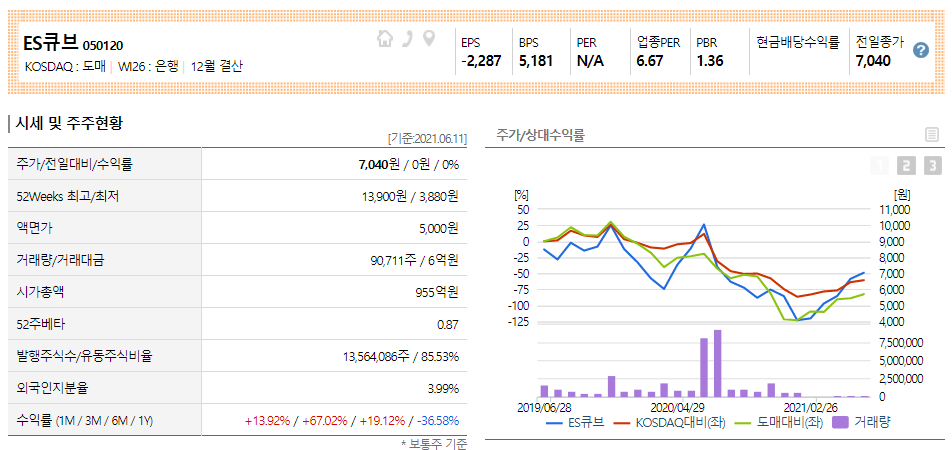Screen dimensions: 952x450
Task: Click the 1Y return -36.58%
Action: (438, 421)
